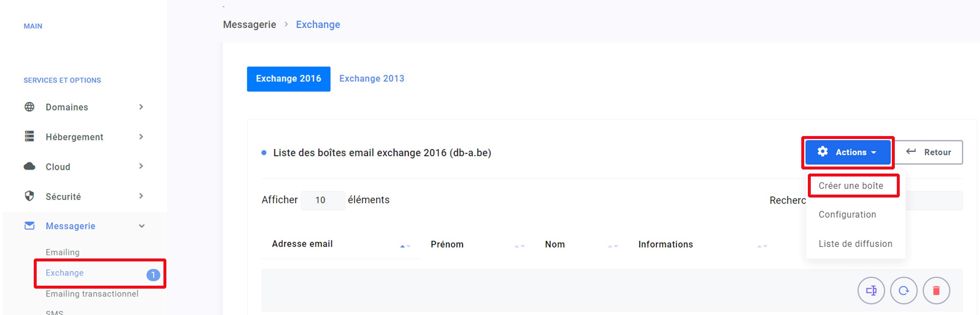Open Emailing transactionnel in the sidebar
The width and height of the screenshot is (980, 315).
[x=92, y=294]
